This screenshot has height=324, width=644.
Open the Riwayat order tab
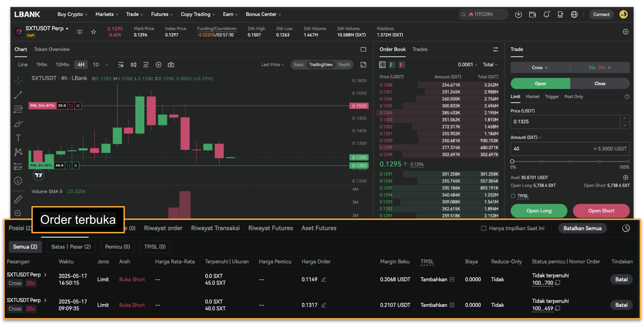[x=163, y=228]
